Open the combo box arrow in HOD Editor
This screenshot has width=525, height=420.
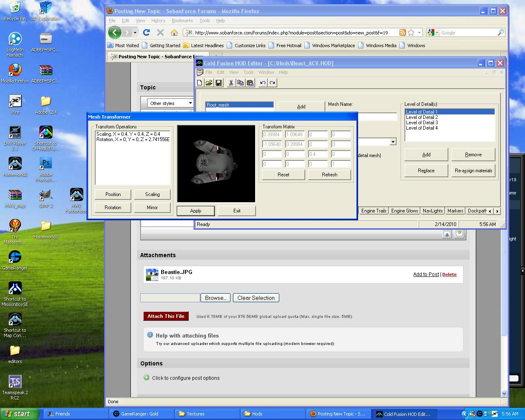tap(393, 142)
